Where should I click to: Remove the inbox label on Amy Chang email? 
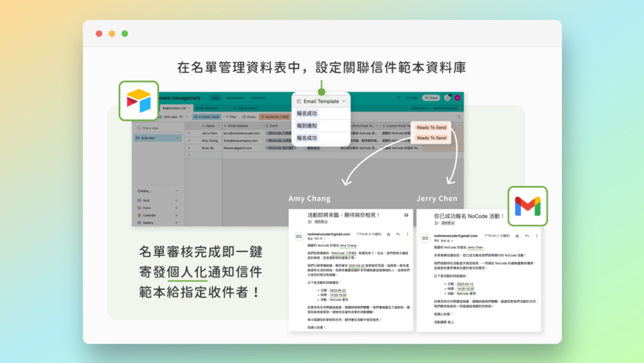(326, 222)
